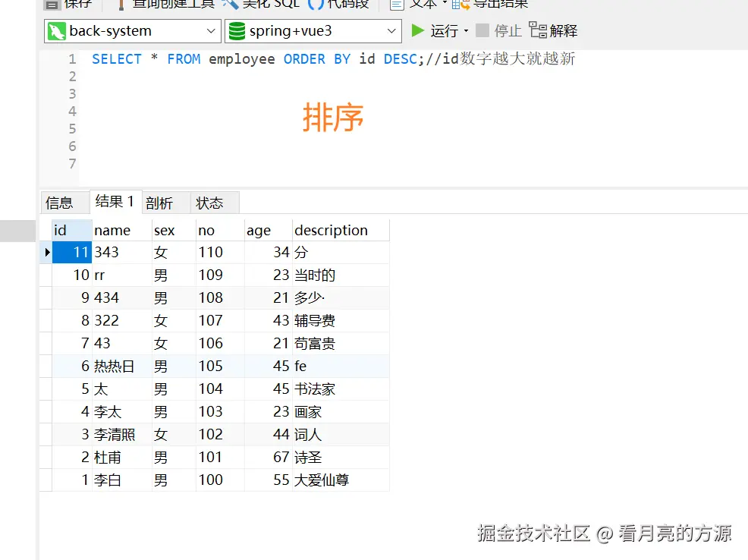Click the no column header
The height and width of the screenshot is (560, 748).
[220, 231]
